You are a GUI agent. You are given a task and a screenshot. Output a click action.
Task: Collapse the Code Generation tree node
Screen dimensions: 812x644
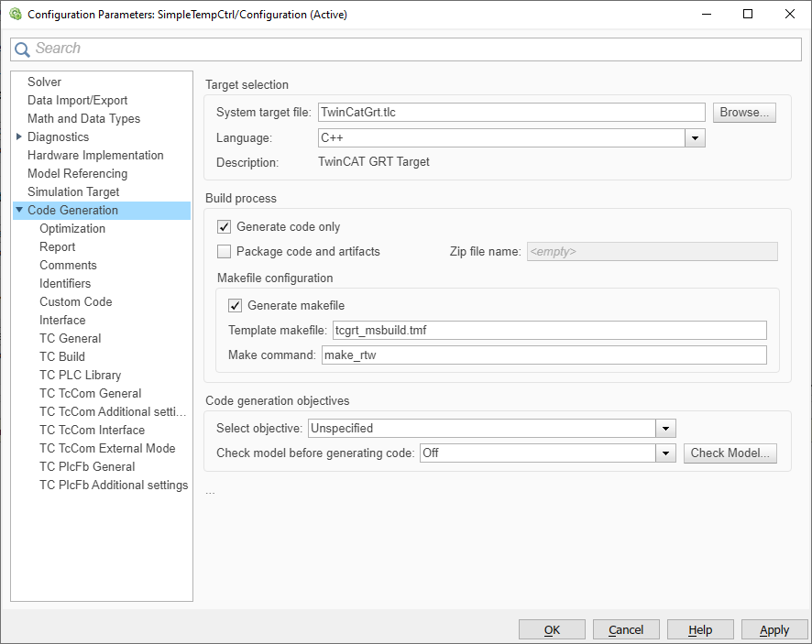point(19,210)
